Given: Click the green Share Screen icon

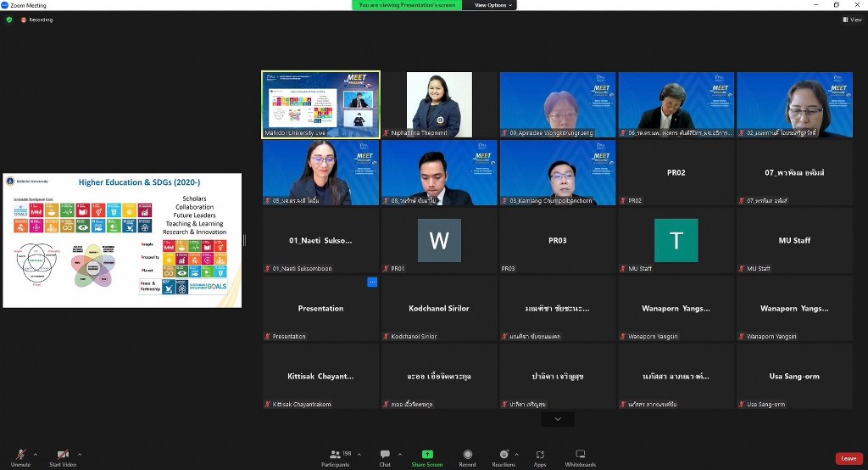Looking at the screenshot, I should click(x=427, y=456).
